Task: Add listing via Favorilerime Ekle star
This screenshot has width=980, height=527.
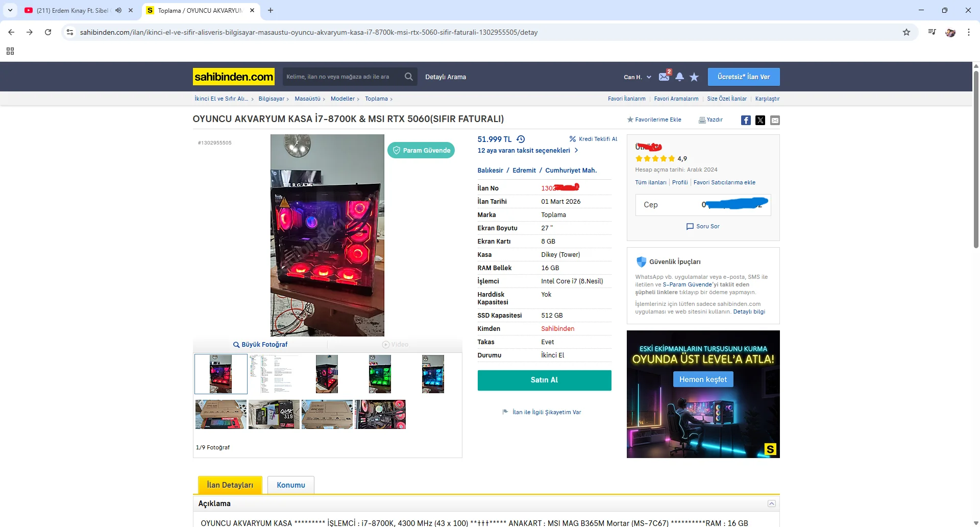Action: click(654, 119)
